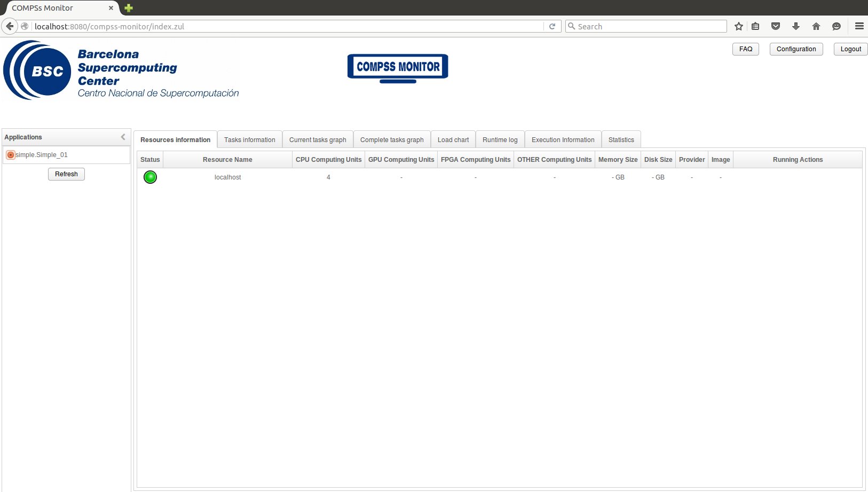Image resolution: width=868 pixels, height=492 pixels.
Task: Bookmark this page with the star icon
Action: (739, 26)
